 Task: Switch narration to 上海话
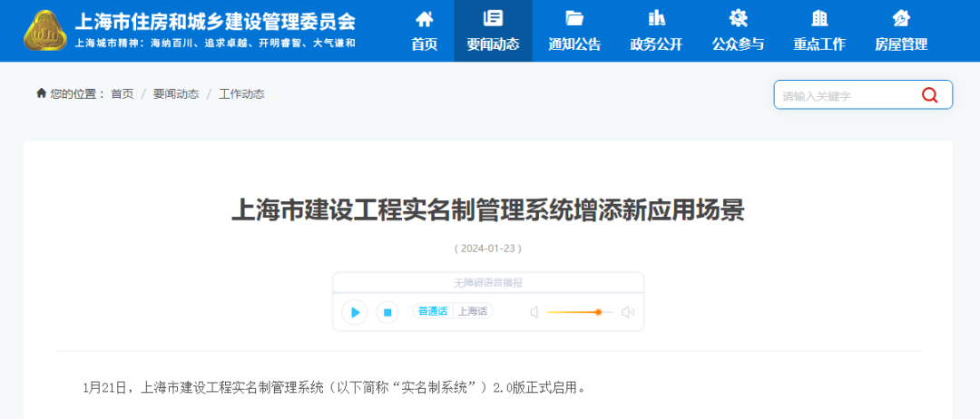(x=472, y=311)
